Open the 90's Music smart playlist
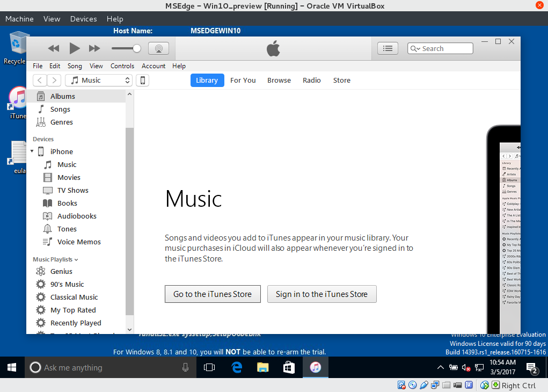 pos(76,284)
